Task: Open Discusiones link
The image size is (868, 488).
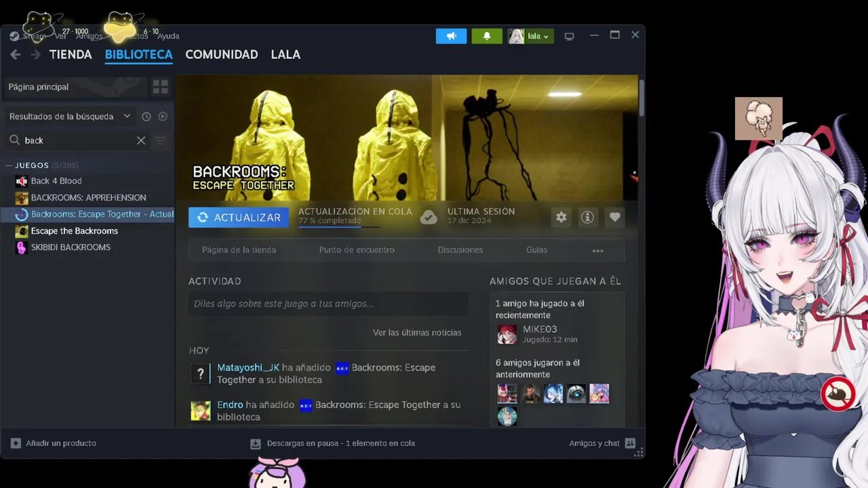Action: 460,250
